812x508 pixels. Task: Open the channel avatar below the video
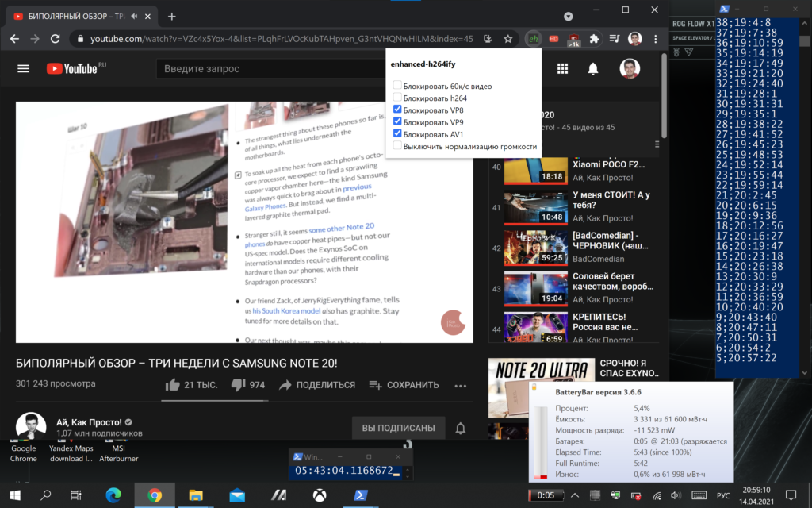pos(31,426)
